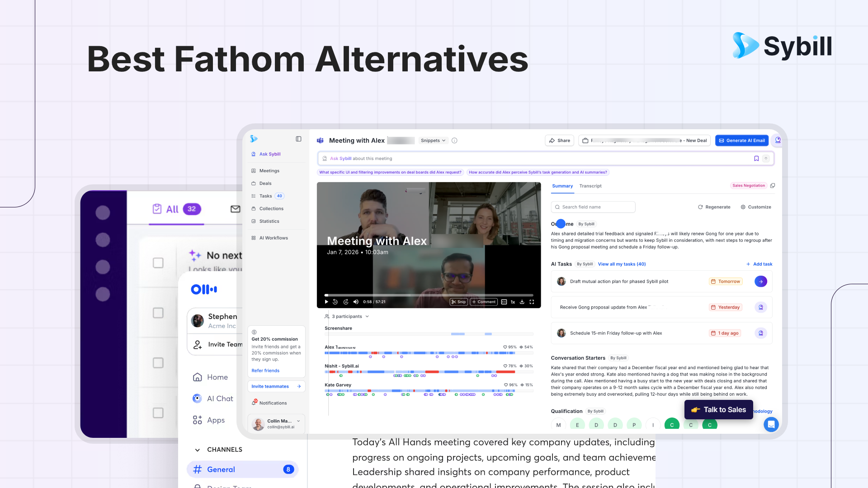Switch to the Transcript tab
The height and width of the screenshot is (488, 868).
click(590, 186)
